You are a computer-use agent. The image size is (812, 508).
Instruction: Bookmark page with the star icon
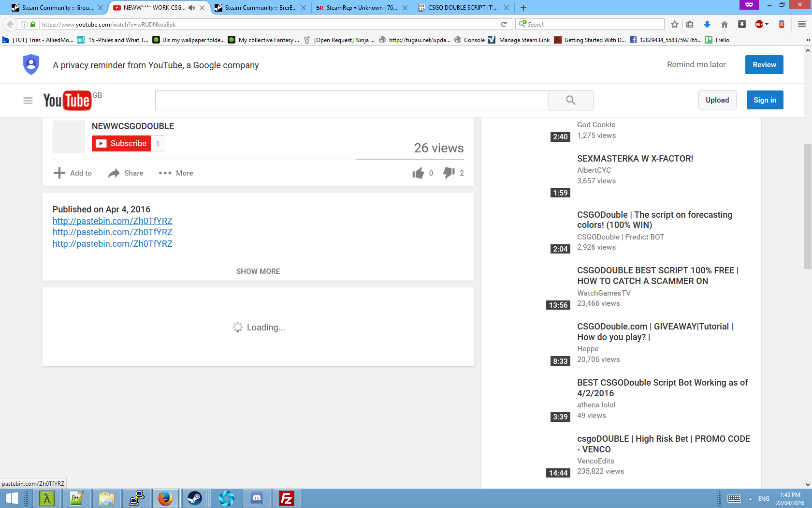[x=675, y=25]
